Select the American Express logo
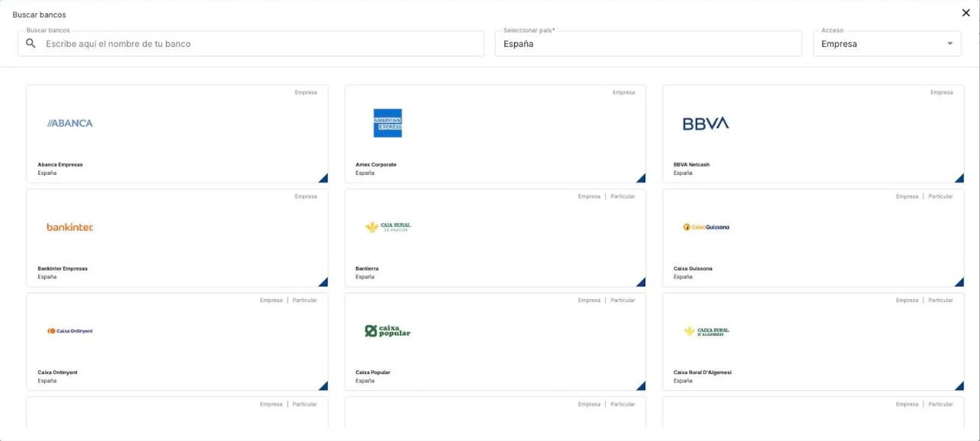980x441 pixels. pos(388,123)
